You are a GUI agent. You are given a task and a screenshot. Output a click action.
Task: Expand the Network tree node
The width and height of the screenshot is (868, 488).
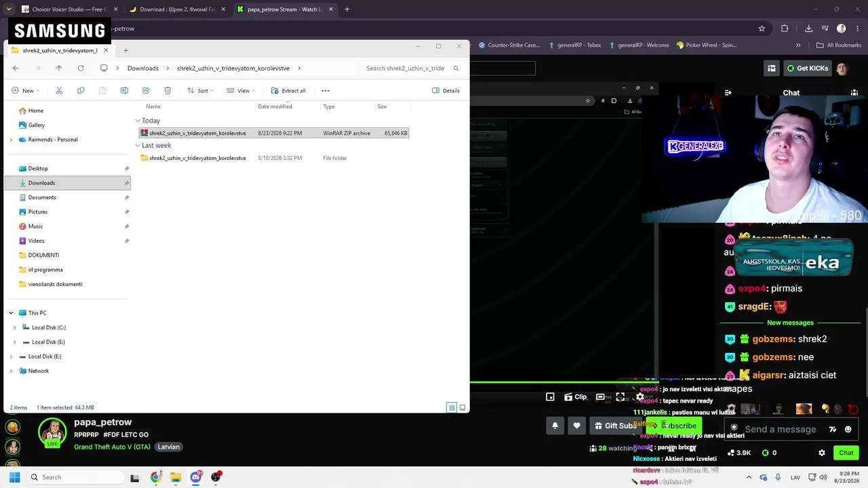click(11, 371)
